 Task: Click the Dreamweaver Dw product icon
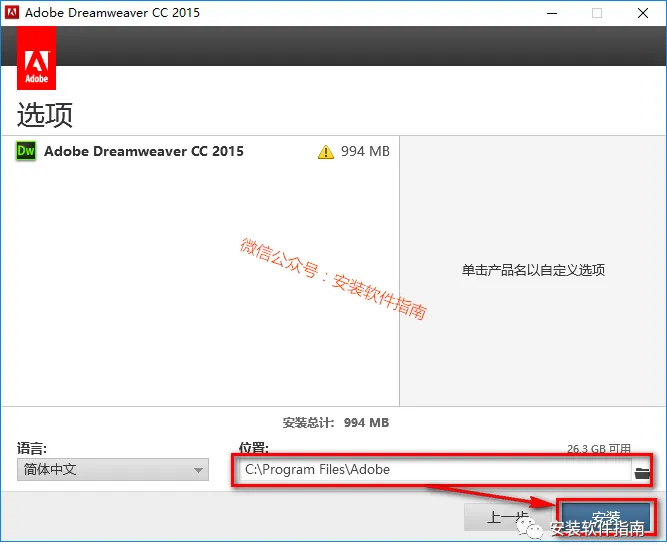26,151
